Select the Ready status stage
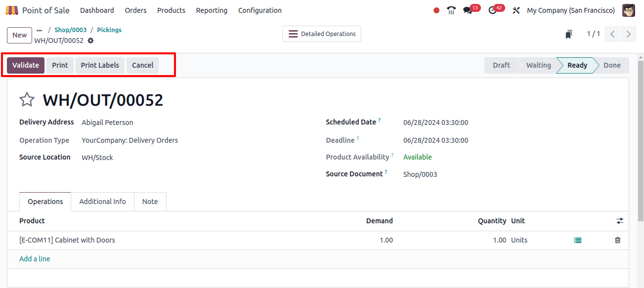This screenshot has width=644, height=288. pyautogui.click(x=577, y=65)
